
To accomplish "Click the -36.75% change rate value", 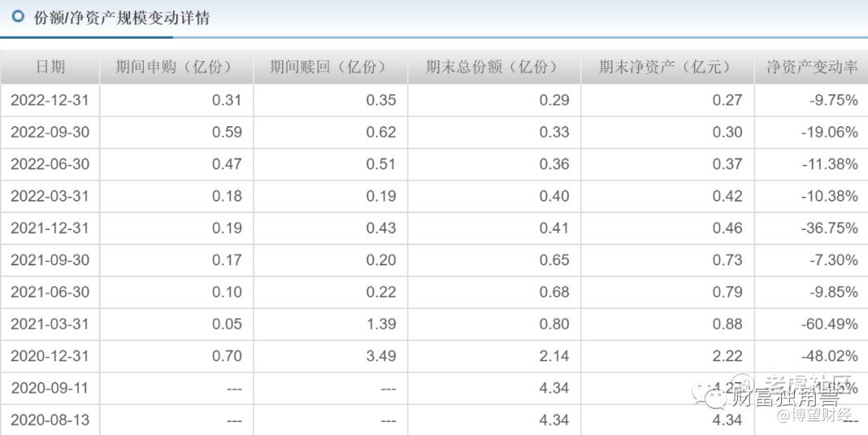I will tap(829, 228).
